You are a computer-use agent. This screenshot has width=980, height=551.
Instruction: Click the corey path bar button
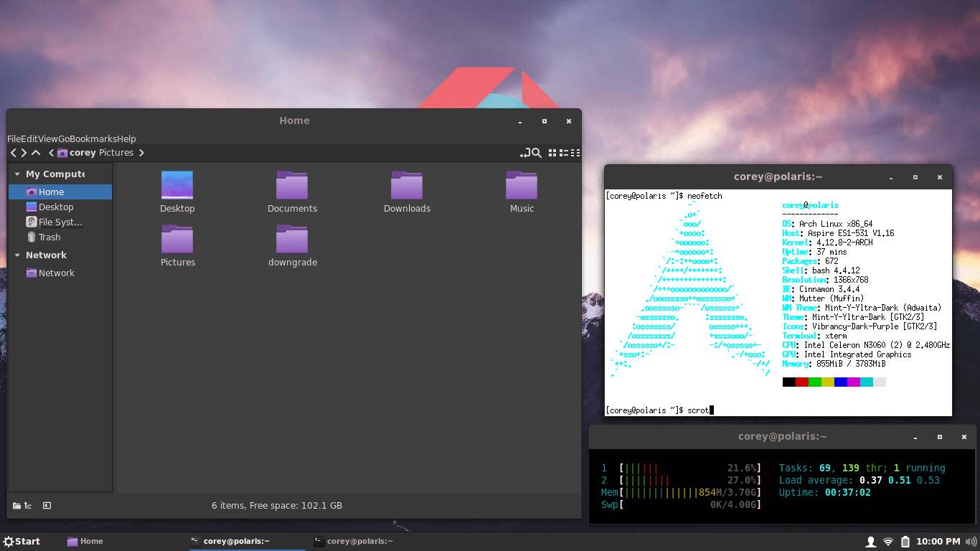coord(76,153)
